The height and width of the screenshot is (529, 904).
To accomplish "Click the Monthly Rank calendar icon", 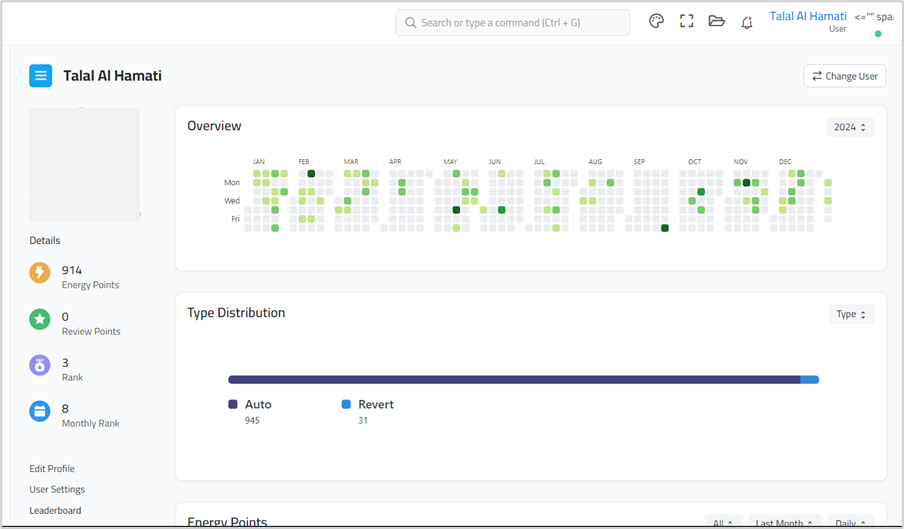I will coord(40,411).
